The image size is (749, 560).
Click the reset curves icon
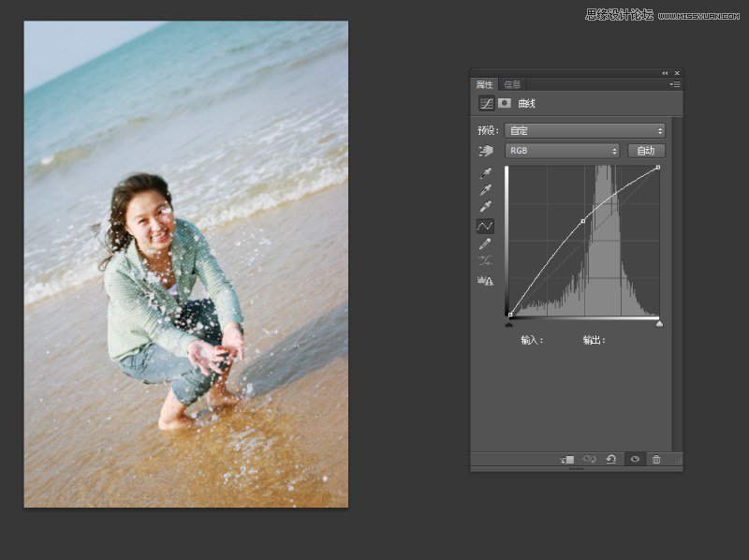(x=611, y=461)
